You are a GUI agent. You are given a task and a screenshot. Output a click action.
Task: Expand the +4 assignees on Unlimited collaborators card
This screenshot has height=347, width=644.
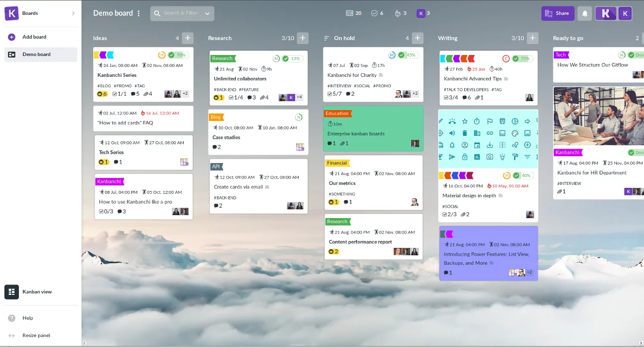(299, 97)
